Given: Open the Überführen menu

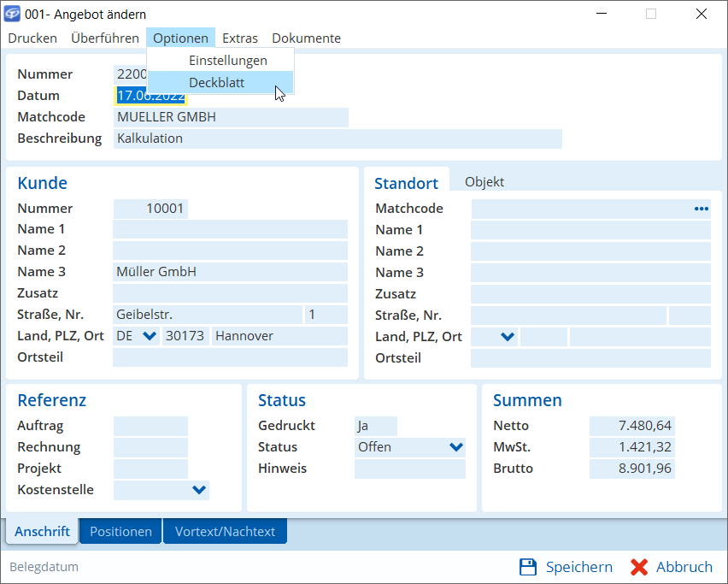Looking at the screenshot, I should click(105, 38).
